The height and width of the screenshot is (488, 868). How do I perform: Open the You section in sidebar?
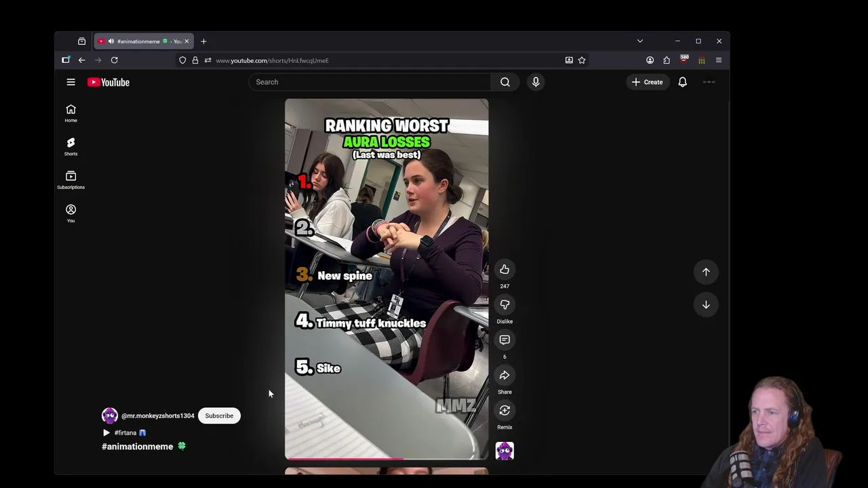(x=71, y=213)
